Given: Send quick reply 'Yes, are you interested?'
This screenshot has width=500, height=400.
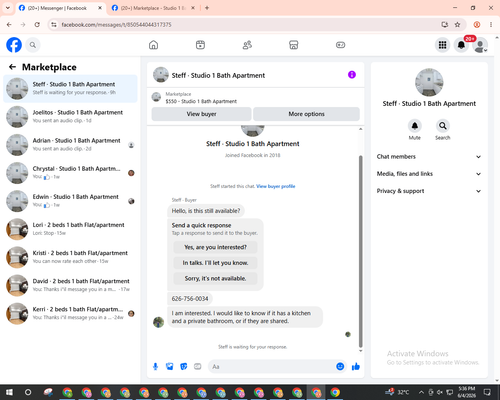Looking at the screenshot, I should tap(215, 247).
